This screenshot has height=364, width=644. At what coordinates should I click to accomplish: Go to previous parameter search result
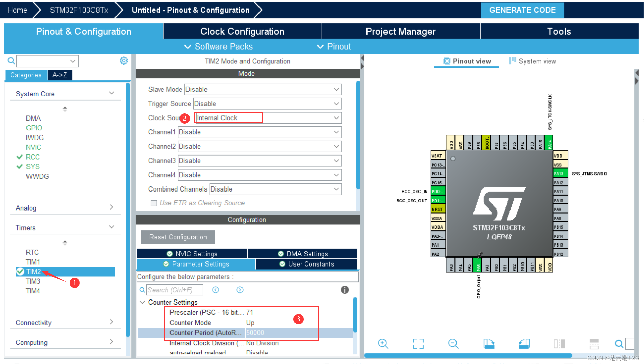pos(215,290)
